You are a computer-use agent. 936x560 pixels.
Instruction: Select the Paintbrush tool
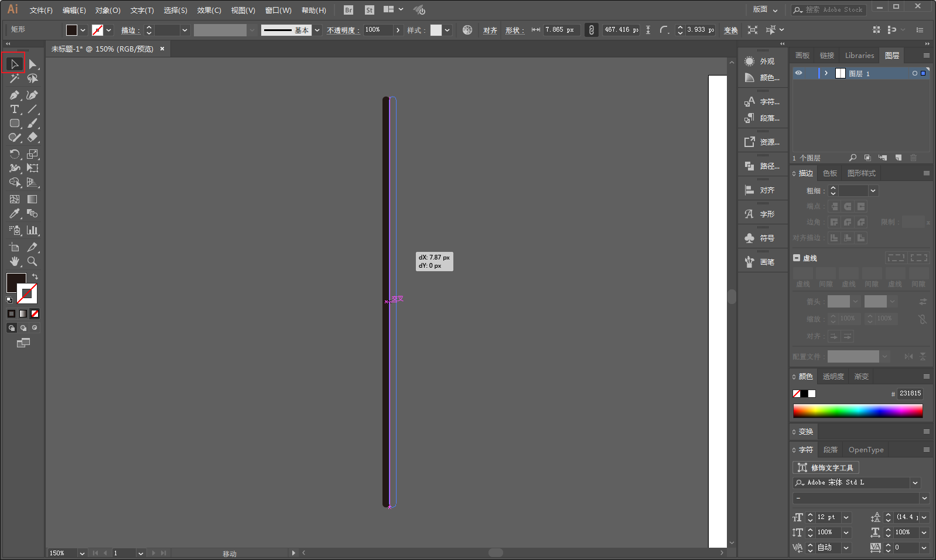tap(32, 124)
